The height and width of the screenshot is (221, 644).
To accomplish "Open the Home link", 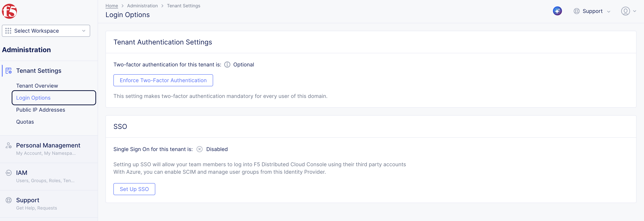I will [x=112, y=5].
